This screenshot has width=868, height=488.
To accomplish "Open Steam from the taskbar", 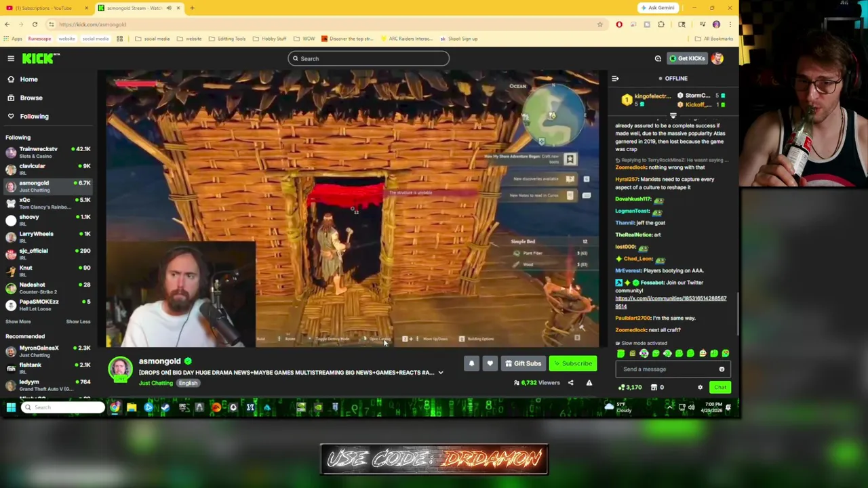I will point(165,407).
